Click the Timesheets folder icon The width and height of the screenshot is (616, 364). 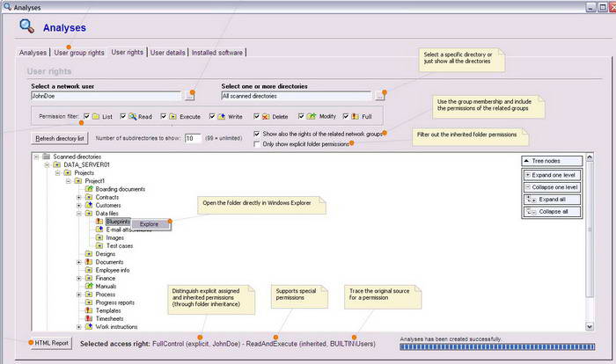coord(89,318)
